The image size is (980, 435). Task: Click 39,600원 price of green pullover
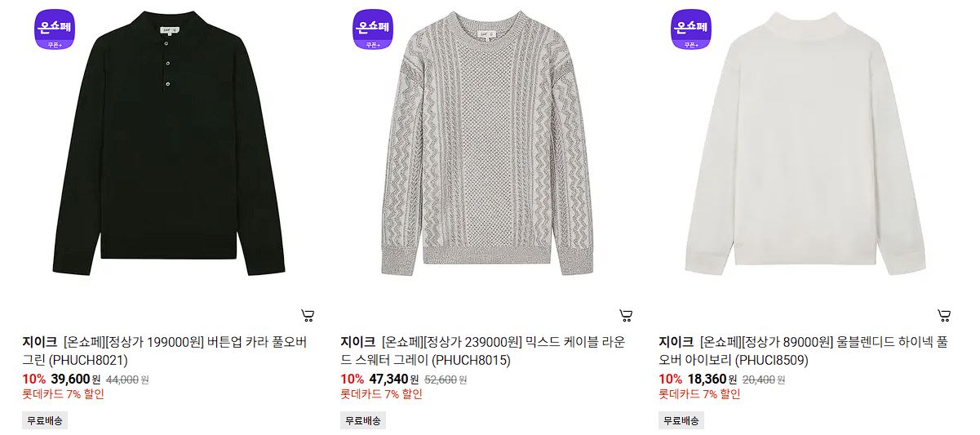click(75, 379)
